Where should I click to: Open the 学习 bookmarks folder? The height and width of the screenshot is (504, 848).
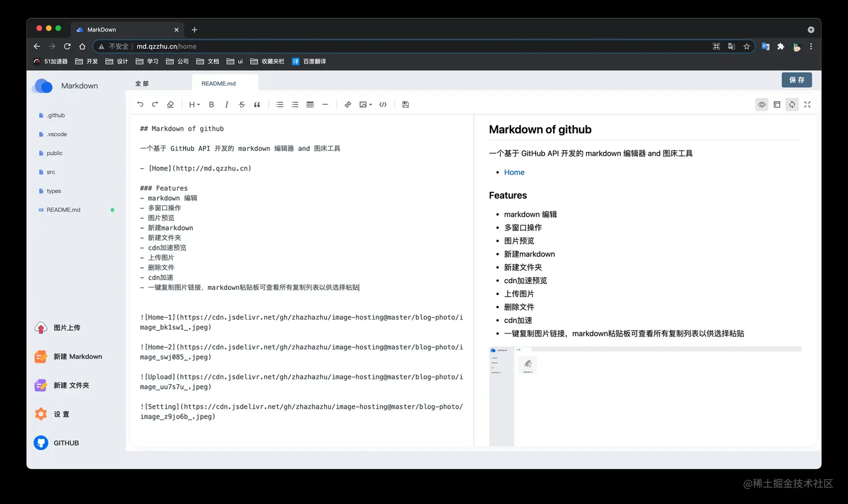147,62
